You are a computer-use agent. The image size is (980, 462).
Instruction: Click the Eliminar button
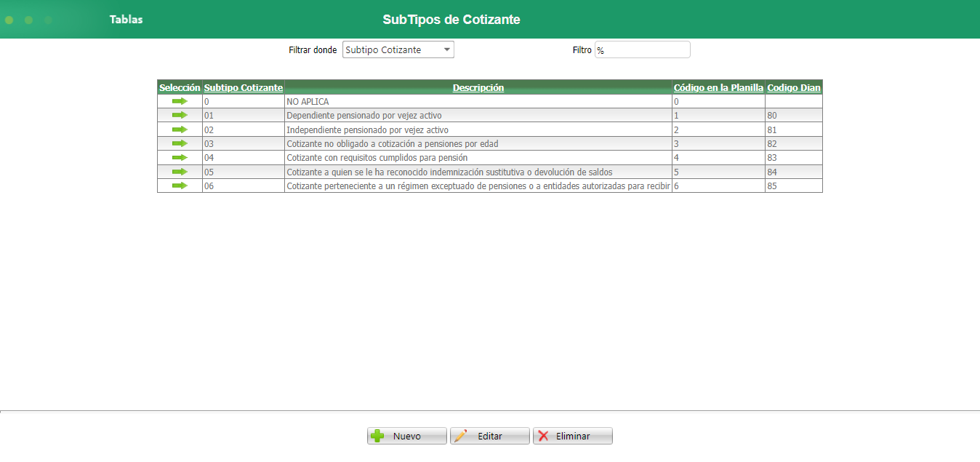click(x=573, y=436)
